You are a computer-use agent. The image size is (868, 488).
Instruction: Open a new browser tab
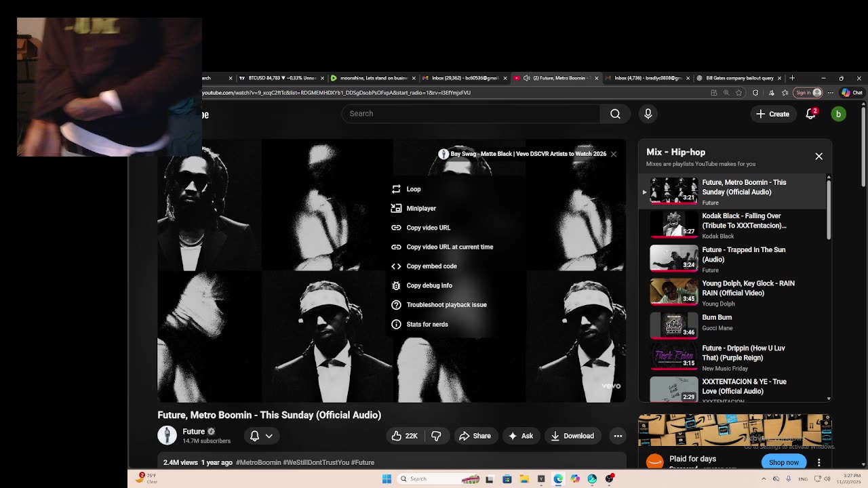click(x=792, y=78)
